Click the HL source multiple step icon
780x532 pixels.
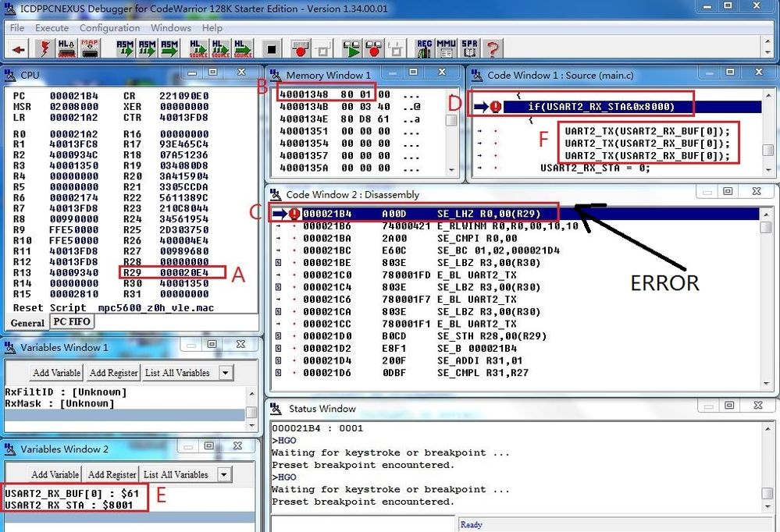pos(220,49)
